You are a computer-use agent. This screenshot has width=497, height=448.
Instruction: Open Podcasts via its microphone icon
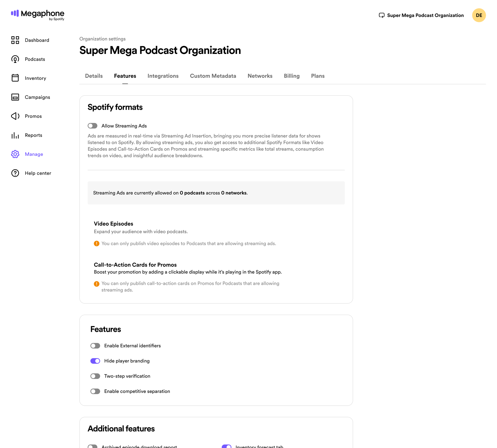click(15, 59)
